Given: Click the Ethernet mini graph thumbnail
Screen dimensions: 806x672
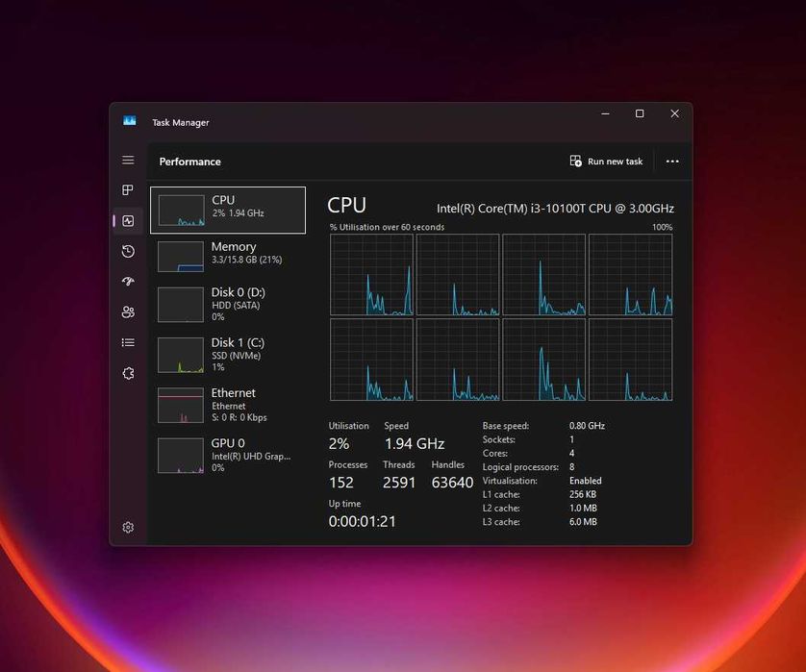Looking at the screenshot, I should pyautogui.click(x=181, y=405).
